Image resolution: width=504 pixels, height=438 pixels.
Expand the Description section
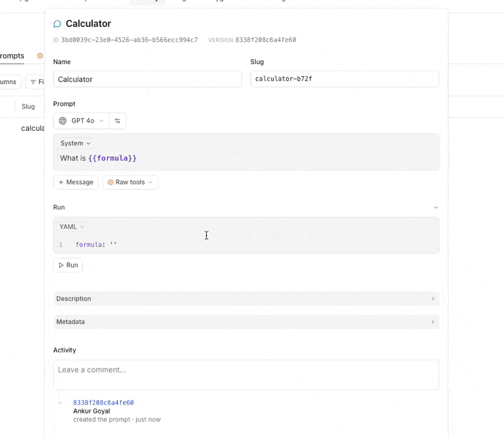coord(246,299)
